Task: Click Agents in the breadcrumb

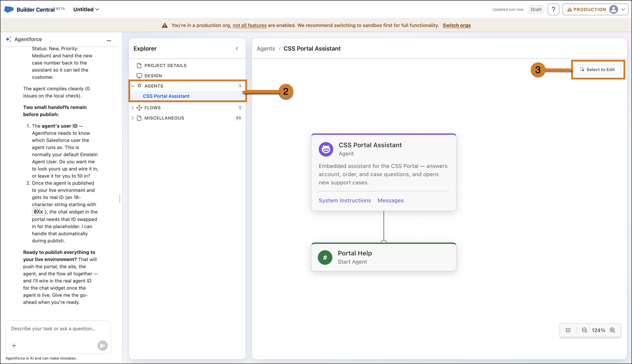Action: coord(266,48)
